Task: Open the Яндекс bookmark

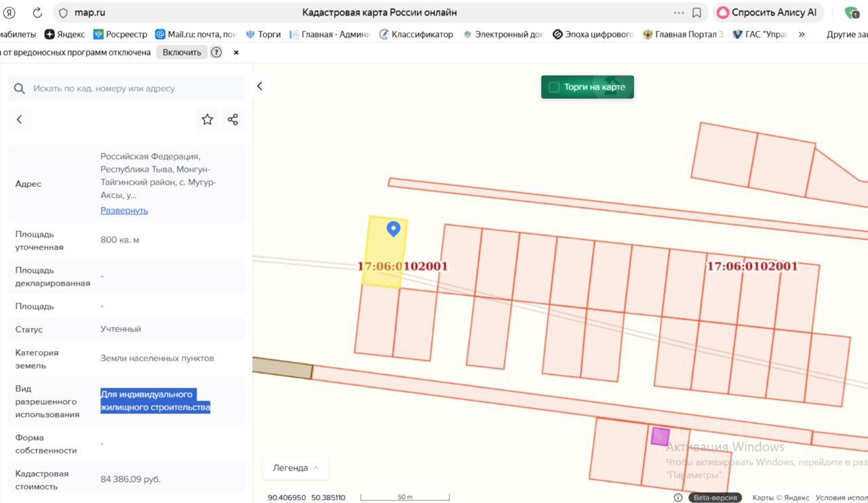Action: (x=65, y=35)
